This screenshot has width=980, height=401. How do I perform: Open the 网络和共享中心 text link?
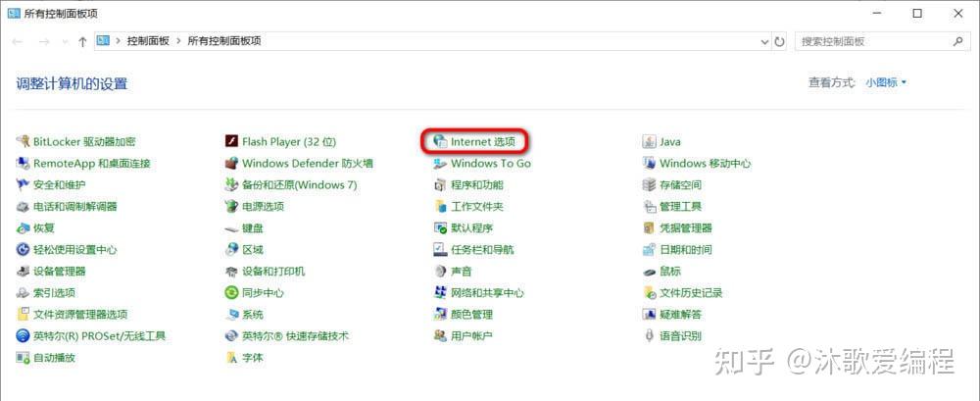pos(487,293)
